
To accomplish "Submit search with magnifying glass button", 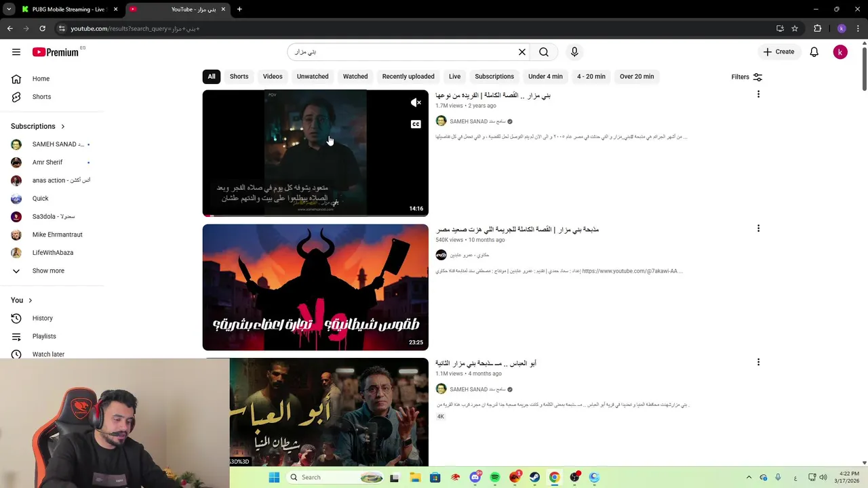I will [544, 52].
